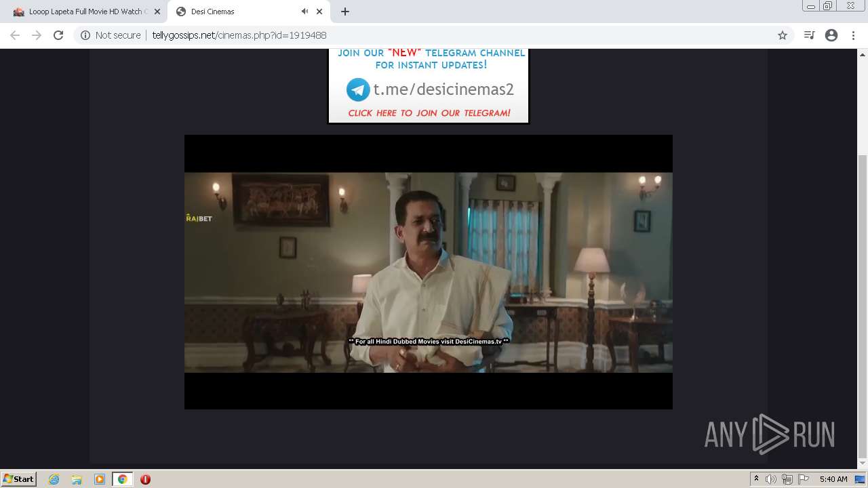The height and width of the screenshot is (488, 868).
Task: Close the Looop Lapeta Full Movie tab
Action: click(157, 12)
